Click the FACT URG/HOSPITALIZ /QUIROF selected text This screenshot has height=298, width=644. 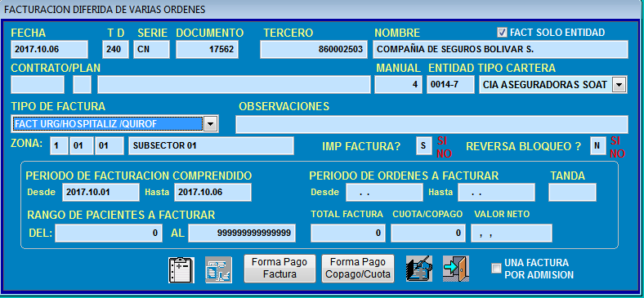(x=86, y=123)
